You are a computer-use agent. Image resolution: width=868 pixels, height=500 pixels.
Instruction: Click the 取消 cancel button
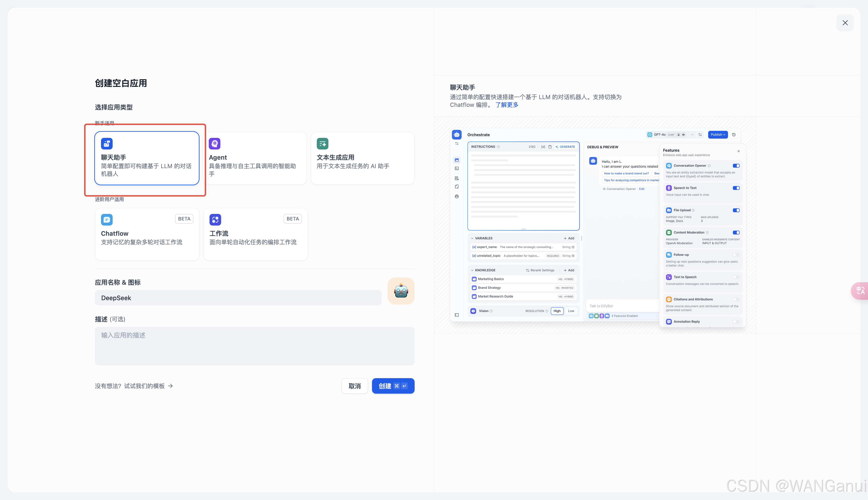point(354,386)
